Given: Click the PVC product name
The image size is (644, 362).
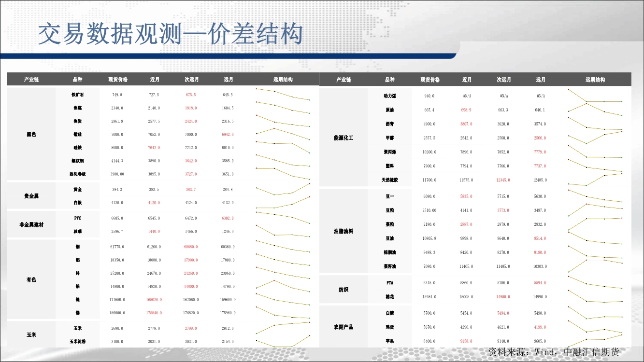Looking at the screenshot, I should (x=78, y=218).
